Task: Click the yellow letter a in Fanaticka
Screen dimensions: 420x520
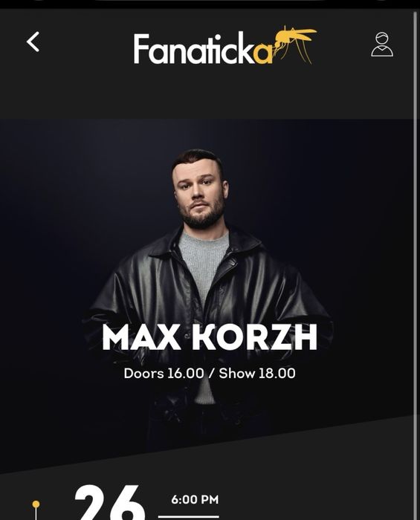Action: point(263,54)
